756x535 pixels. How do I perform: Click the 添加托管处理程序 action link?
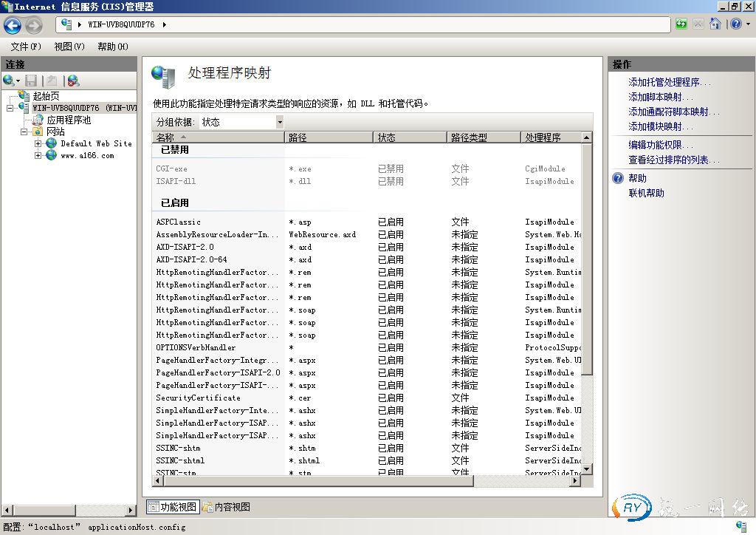pyautogui.click(x=669, y=82)
